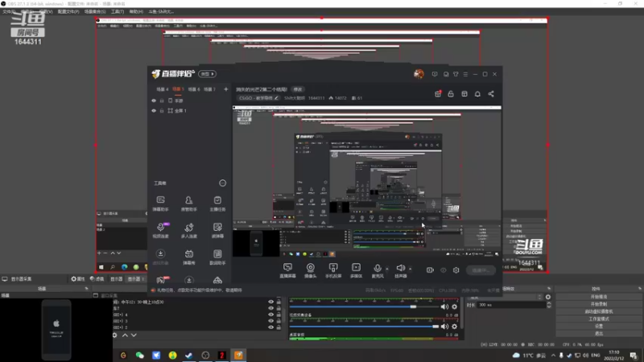
Task: Click the shirt skin icon in 直播伴侣 title bar
Action: (456, 74)
